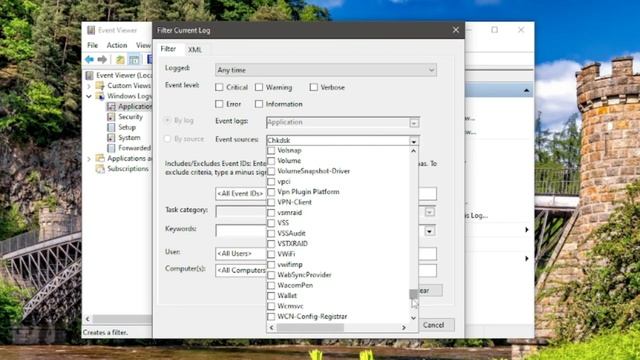
Task: Tick the Wallet source checkbox
Action: [271, 296]
